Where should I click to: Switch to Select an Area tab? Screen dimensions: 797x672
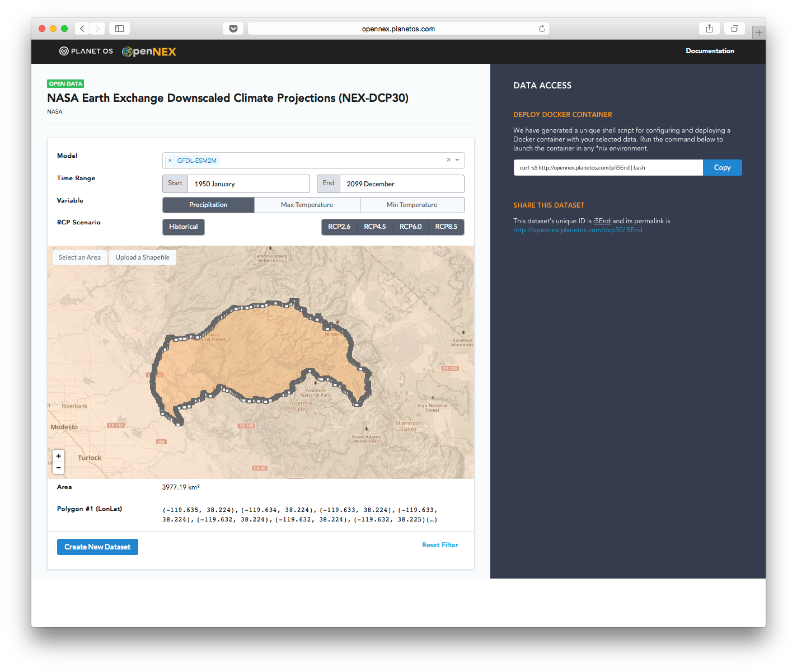pos(79,257)
